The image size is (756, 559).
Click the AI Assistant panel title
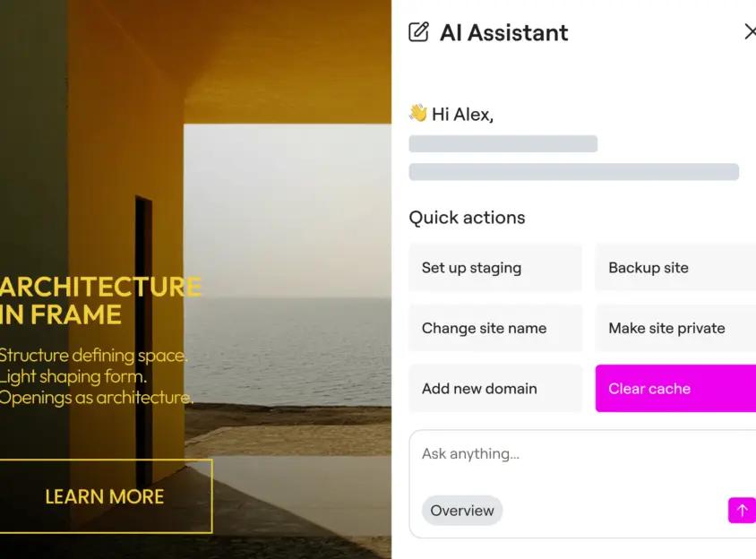click(503, 33)
